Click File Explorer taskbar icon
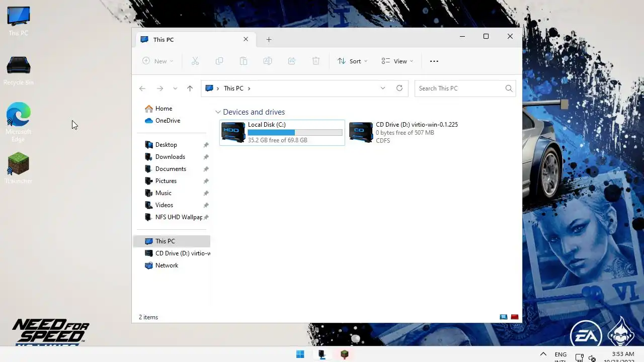This screenshot has height=362, width=644. [322, 354]
